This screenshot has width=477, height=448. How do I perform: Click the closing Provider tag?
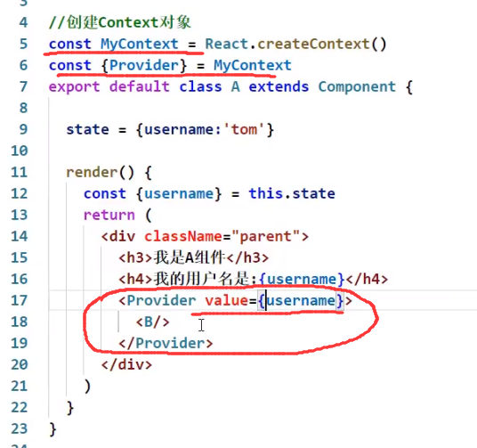pos(166,343)
